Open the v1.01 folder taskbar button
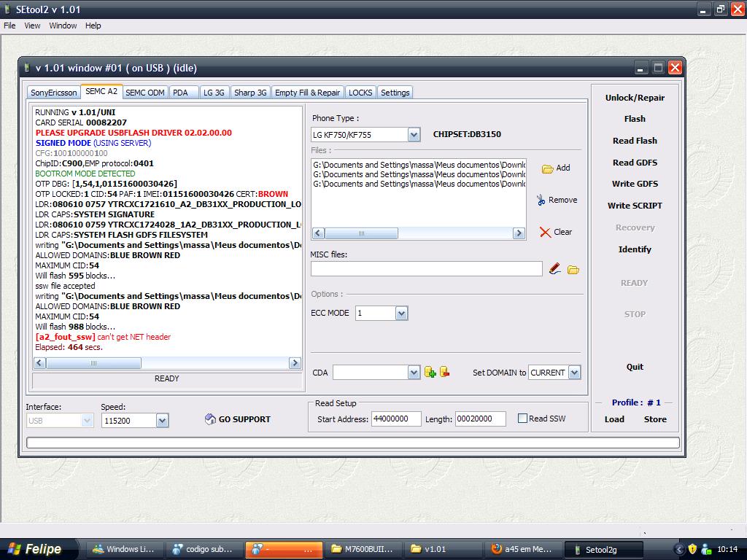The height and width of the screenshot is (560, 747). coord(442,549)
